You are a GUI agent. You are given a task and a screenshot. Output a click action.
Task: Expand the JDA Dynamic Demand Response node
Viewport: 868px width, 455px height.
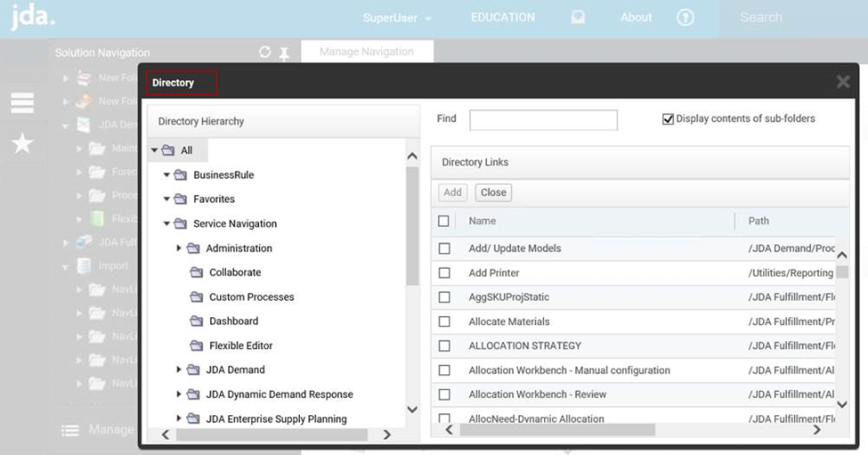click(x=179, y=394)
